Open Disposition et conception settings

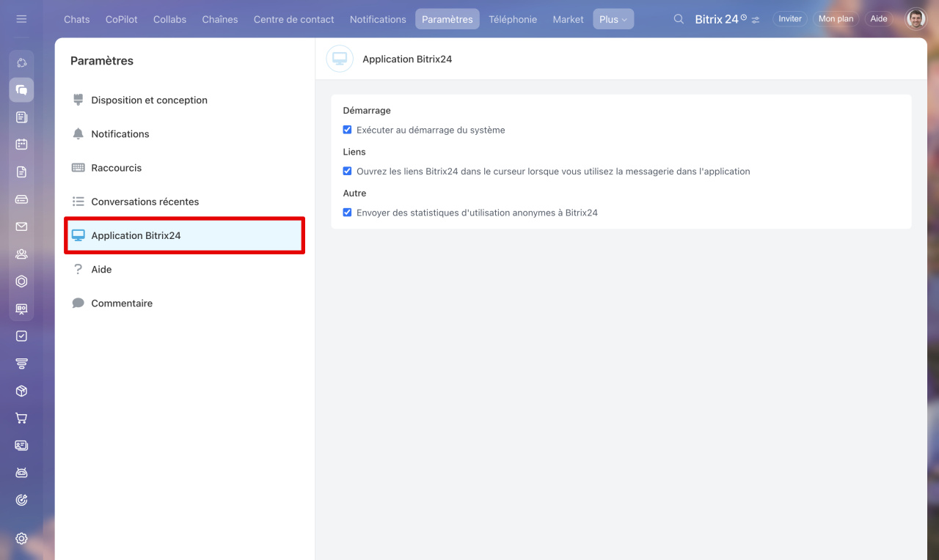tap(184, 100)
